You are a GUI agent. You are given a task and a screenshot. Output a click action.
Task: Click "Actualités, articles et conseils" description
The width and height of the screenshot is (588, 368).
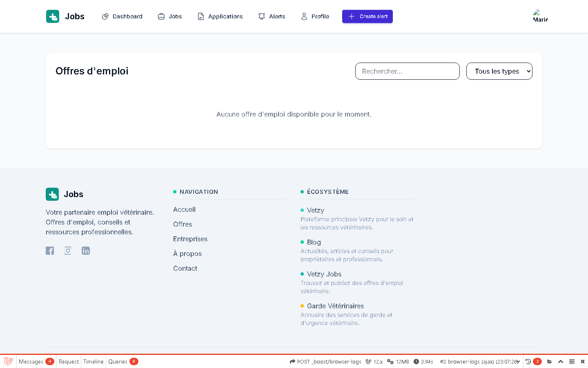pos(347,255)
